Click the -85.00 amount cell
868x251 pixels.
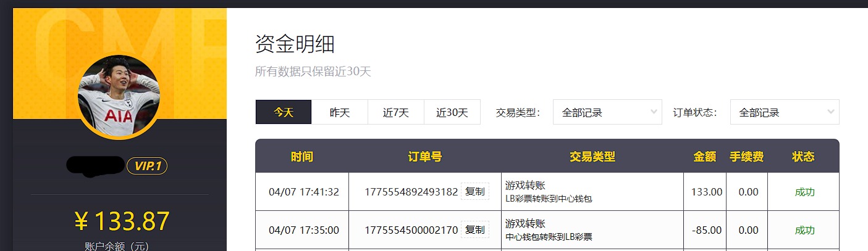(x=706, y=230)
